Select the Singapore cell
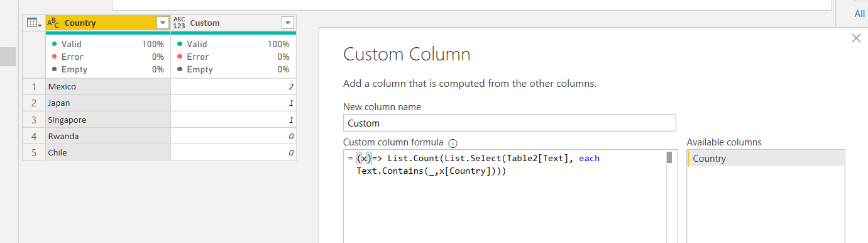The width and height of the screenshot is (868, 243). click(107, 120)
